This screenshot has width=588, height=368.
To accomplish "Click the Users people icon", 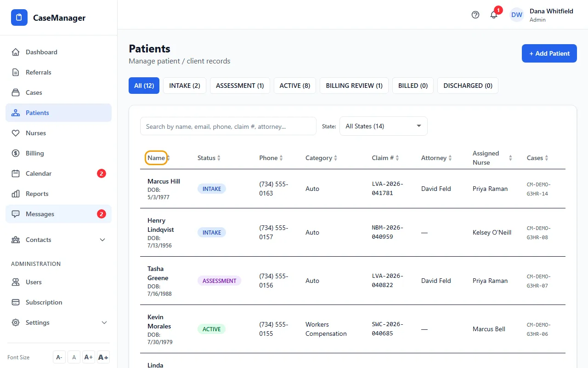I will click(x=16, y=282).
